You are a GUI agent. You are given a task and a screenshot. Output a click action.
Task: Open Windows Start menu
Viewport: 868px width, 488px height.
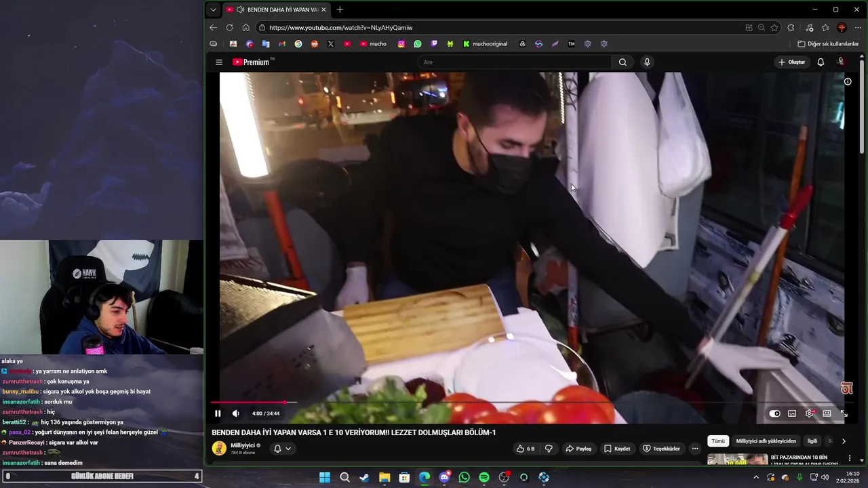[x=325, y=477]
